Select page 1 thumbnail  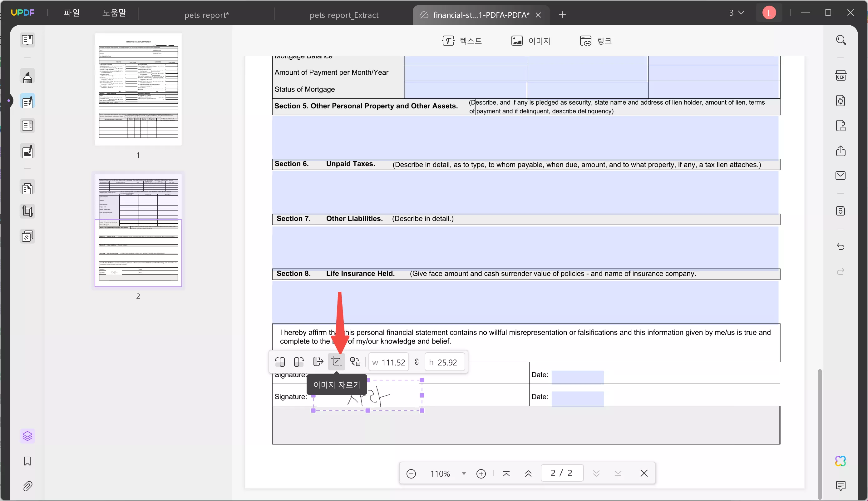pyautogui.click(x=138, y=89)
